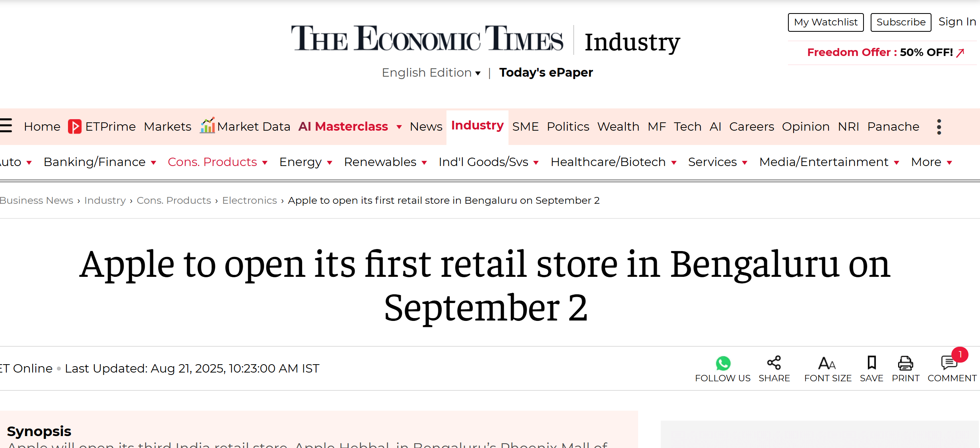Open the Font Size icon
This screenshot has height=448, width=980.
(827, 363)
